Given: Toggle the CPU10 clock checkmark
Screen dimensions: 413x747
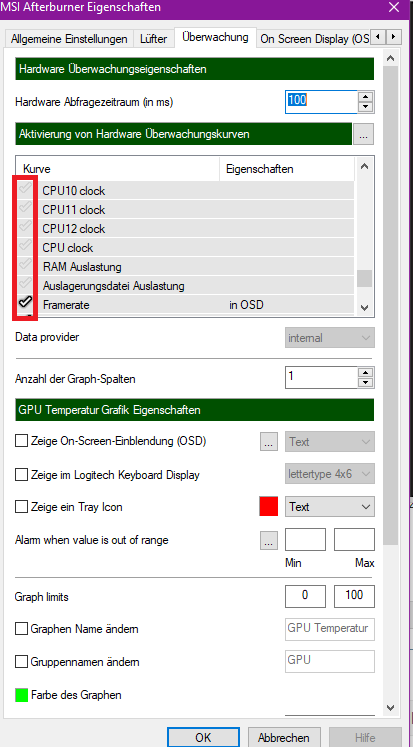Looking at the screenshot, I should click(x=25, y=189).
